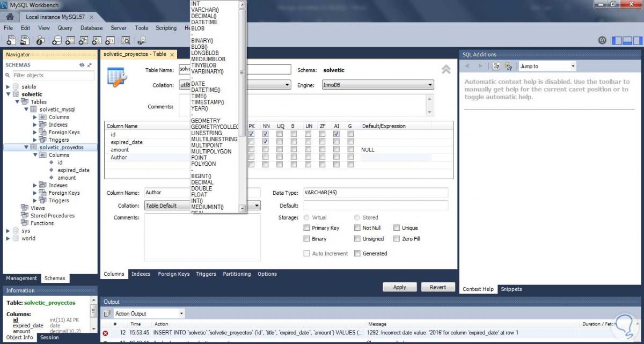The height and width of the screenshot is (344, 644).
Task: Expand solvetic_mysql table node
Action: pyautogui.click(x=26, y=109)
